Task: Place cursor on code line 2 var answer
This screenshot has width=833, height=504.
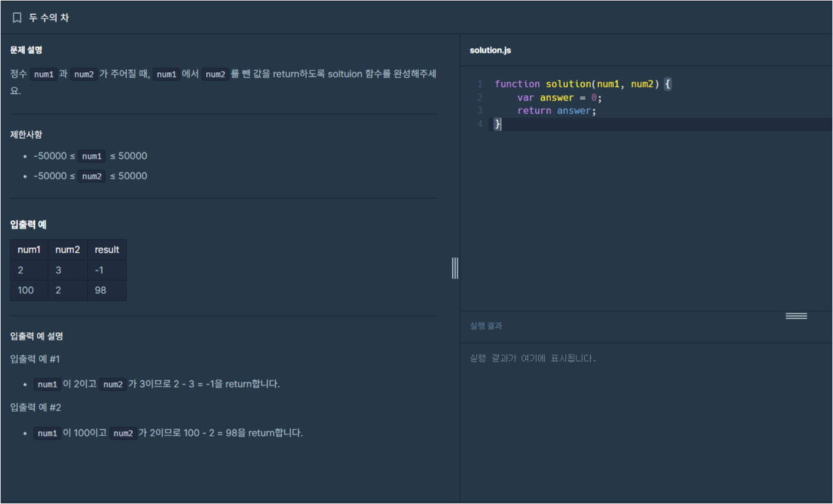Action: [x=559, y=97]
